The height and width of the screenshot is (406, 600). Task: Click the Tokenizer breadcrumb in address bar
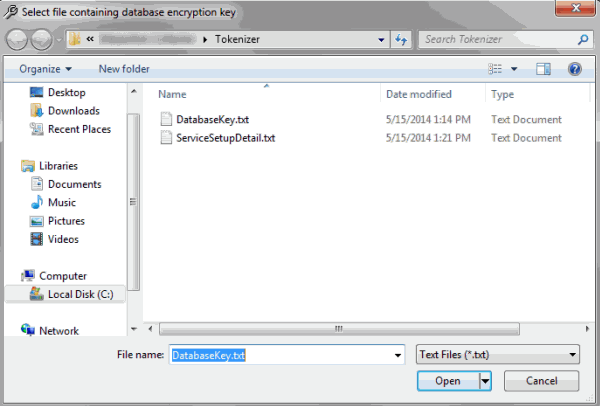point(237,39)
